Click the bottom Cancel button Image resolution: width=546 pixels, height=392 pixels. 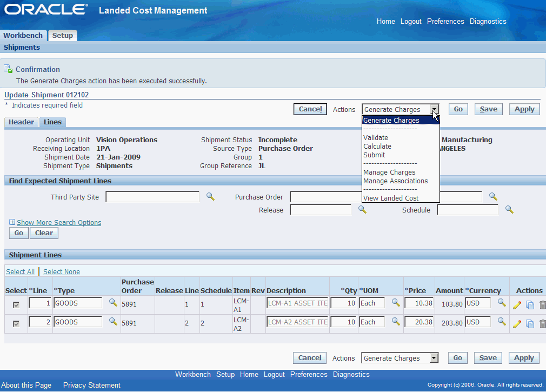310,358
